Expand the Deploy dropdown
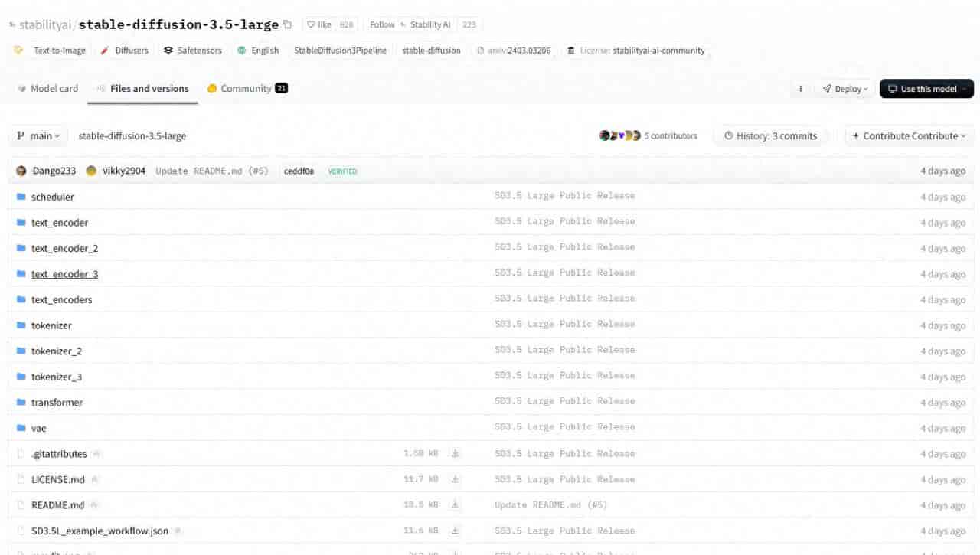980x555 pixels. 845,89
